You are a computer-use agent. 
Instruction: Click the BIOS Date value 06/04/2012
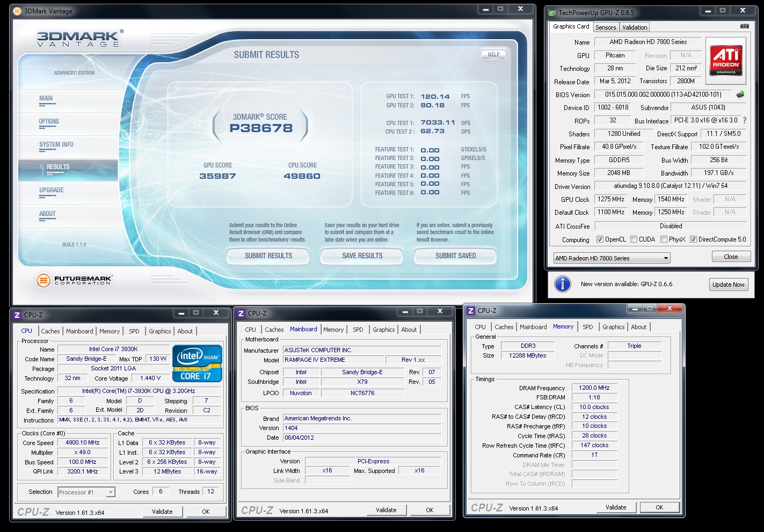(362, 438)
